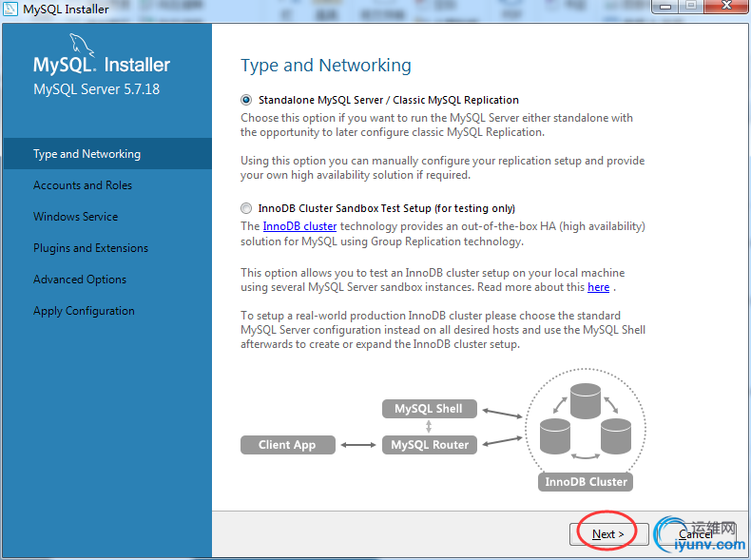Go to Type and Networking step

click(107, 154)
